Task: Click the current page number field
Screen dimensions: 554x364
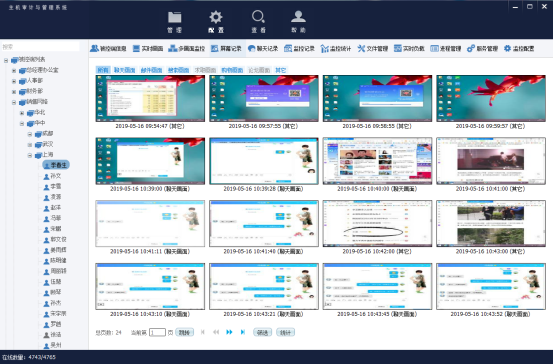Action: [x=157, y=333]
